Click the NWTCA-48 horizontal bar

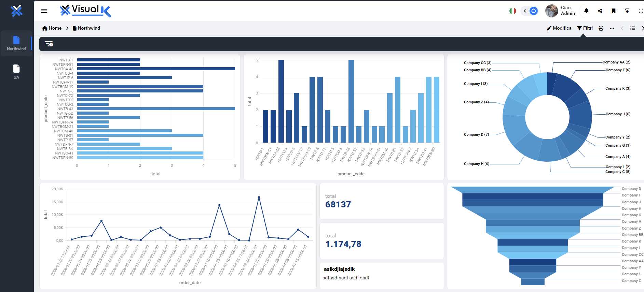coord(156,69)
